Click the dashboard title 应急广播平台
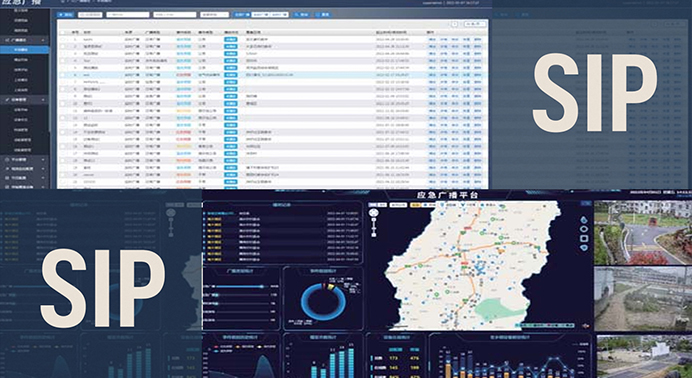Image resolution: width=692 pixels, height=378 pixels. click(447, 195)
